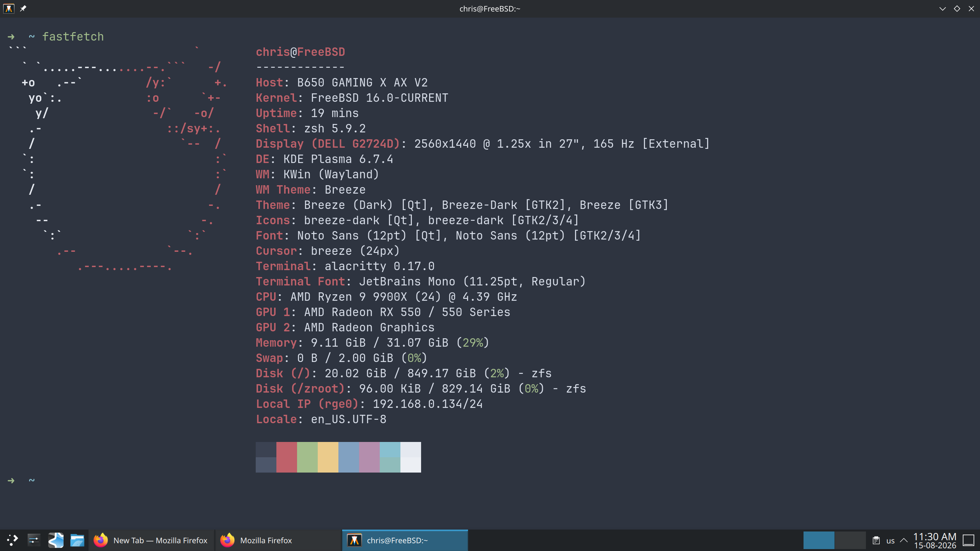The image size is (980, 551).
Task: Click the Kernel FreeBSD 16.0-CURRENT text
Action: click(352, 98)
